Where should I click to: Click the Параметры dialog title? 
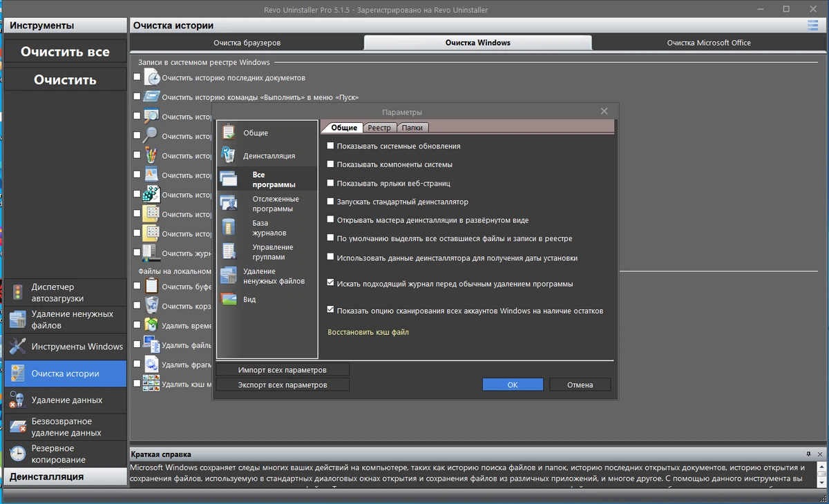click(x=402, y=112)
